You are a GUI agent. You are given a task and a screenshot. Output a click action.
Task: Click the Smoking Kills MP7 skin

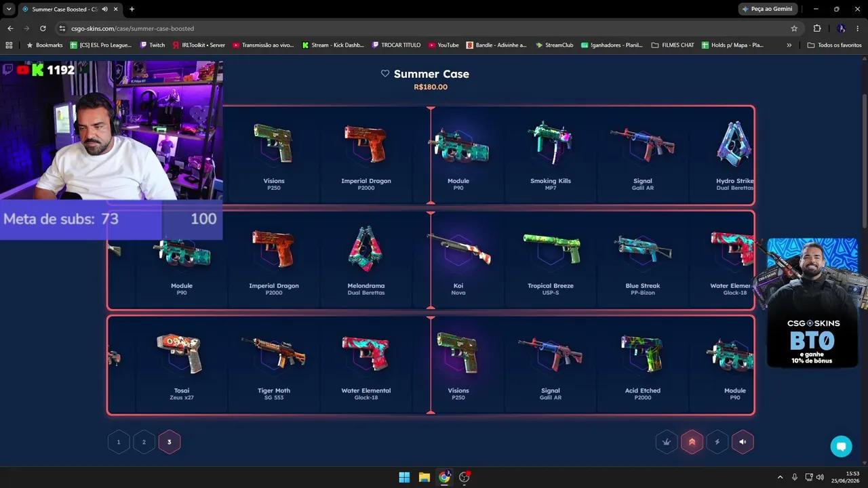551,155
